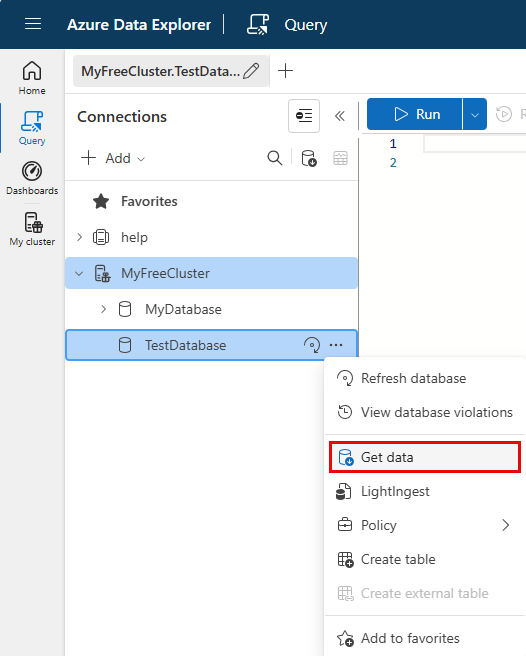The height and width of the screenshot is (656, 526).
Task: Open Run button options dropdown arrow
Action: 475,114
